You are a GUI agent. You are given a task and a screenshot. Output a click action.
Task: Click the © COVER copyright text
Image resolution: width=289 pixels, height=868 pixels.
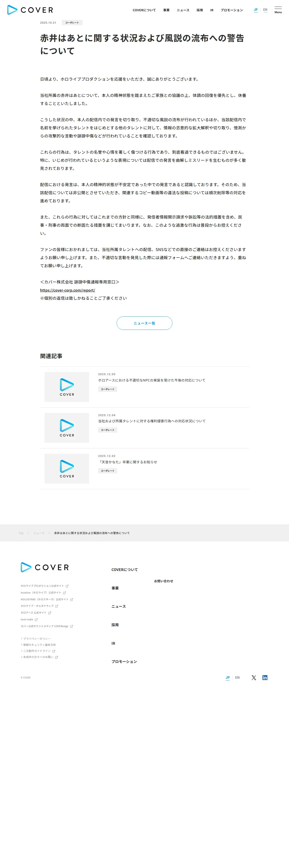click(x=26, y=678)
